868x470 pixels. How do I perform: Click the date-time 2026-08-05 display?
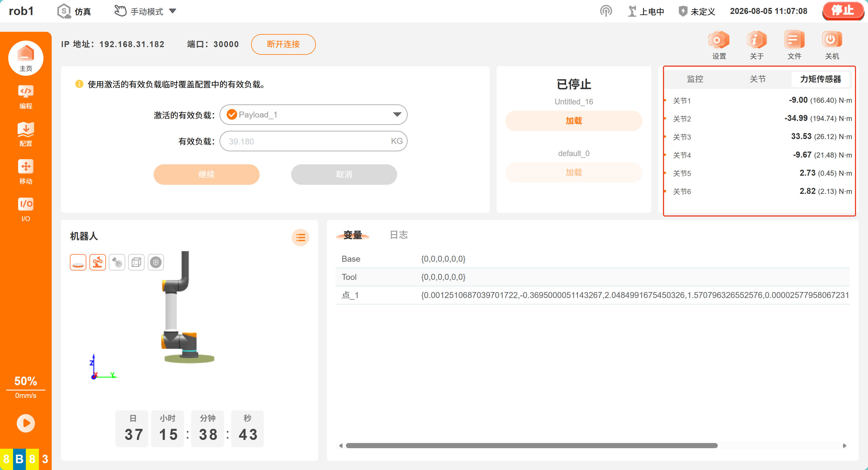click(x=768, y=11)
